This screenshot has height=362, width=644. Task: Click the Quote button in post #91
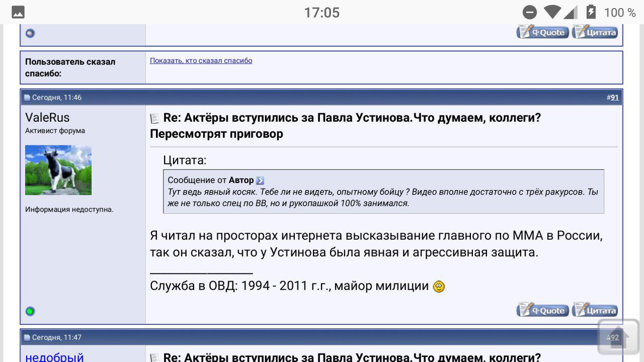[543, 310]
